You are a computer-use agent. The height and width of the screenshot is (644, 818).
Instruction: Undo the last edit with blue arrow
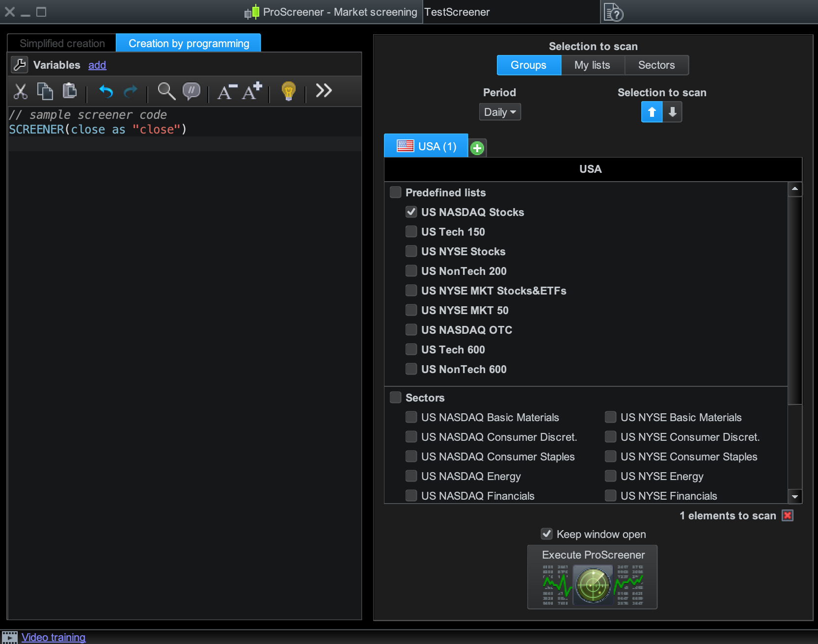(106, 91)
